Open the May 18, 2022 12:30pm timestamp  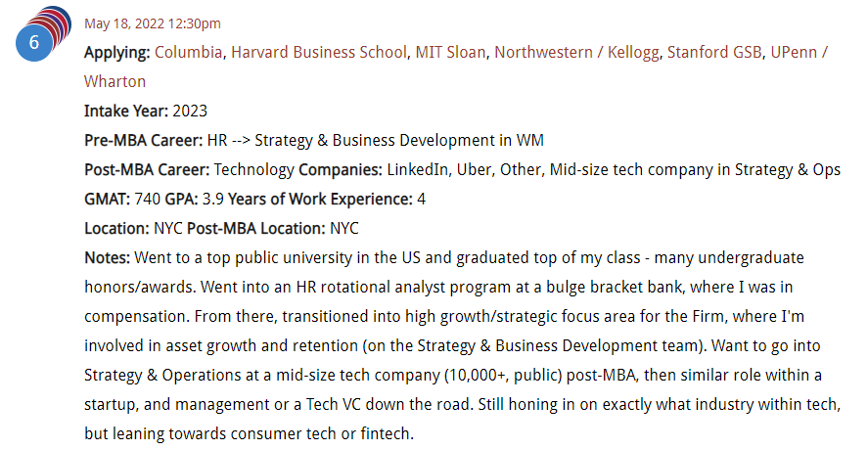[153, 23]
